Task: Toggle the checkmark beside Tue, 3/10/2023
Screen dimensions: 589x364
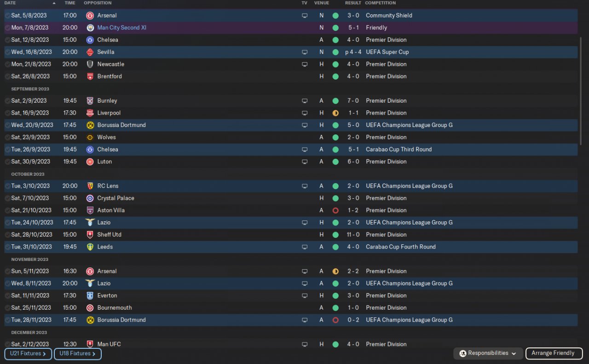Action: coord(7,186)
